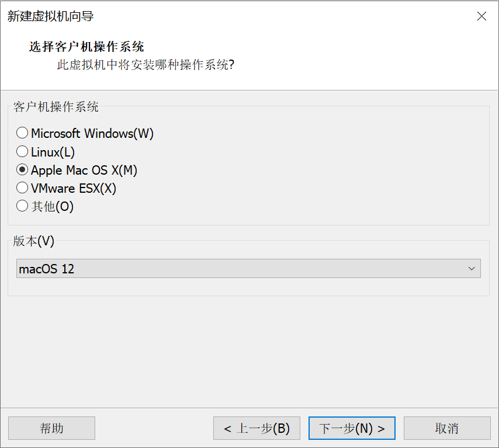Select the Apple Mac OS X radio button
Screen dimensions: 499x448
tap(22, 170)
